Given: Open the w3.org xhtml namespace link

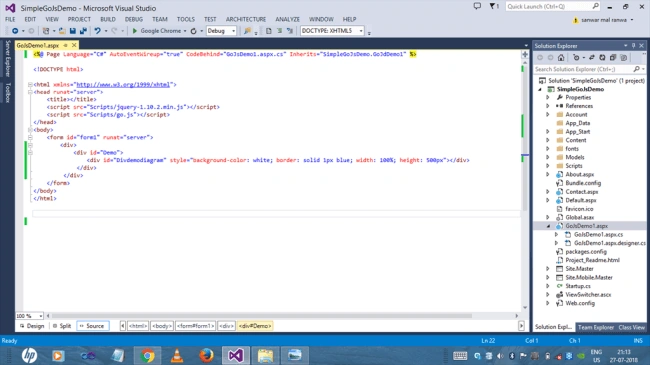Looking at the screenshot, I should click(x=123, y=84).
